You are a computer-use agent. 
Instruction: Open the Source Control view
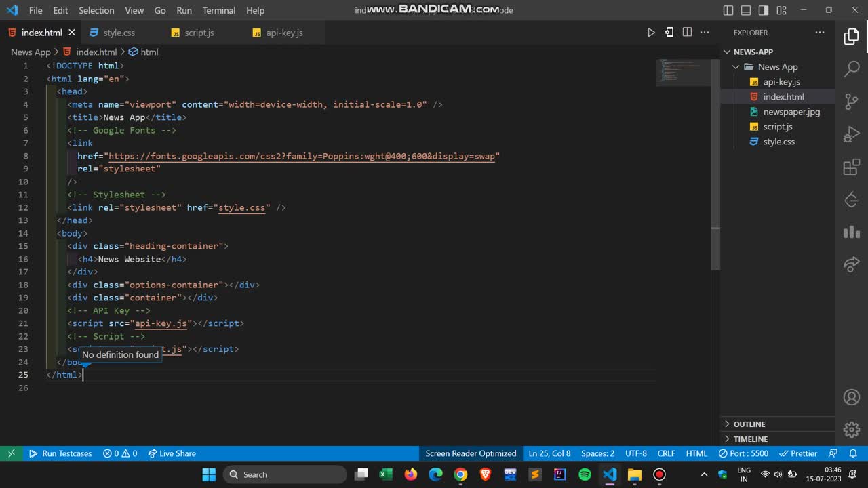(852, 101)
